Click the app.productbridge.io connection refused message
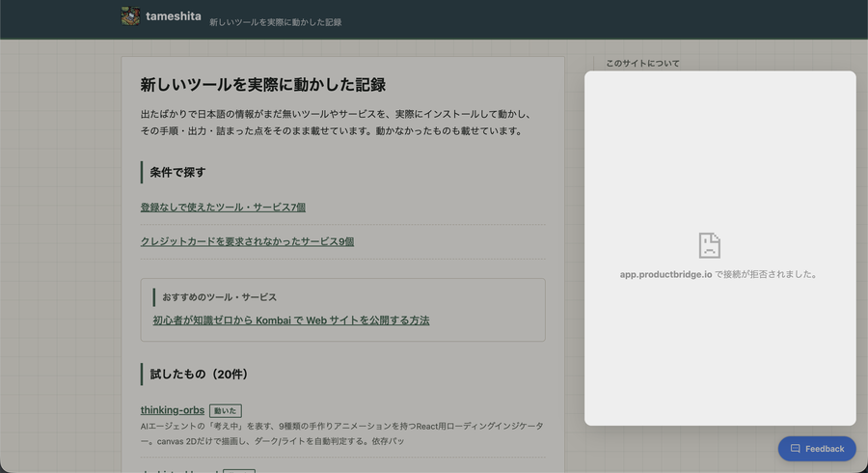Screen dimensions: 868x473 [x=719, y=274]
